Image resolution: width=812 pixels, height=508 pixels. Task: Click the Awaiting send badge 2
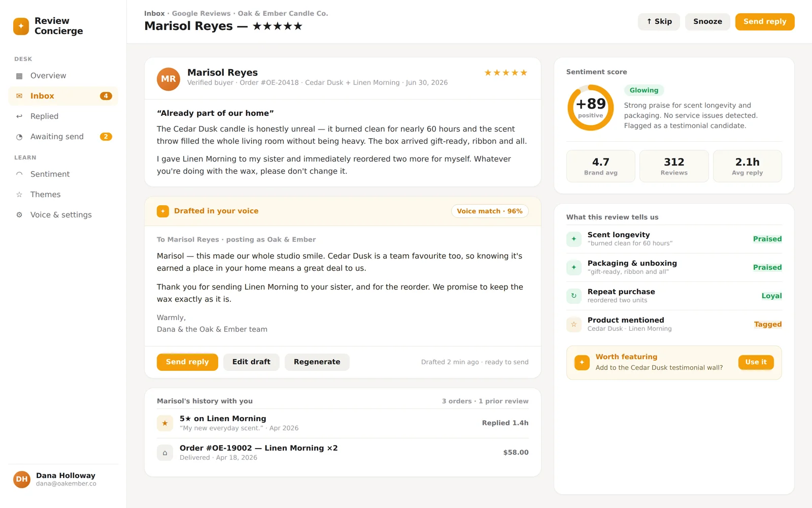click(106, 137)
